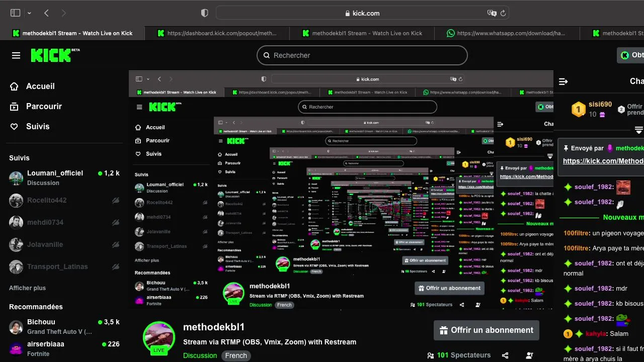This screenshot has height=362, width=644.
Task: Click 100filtre name in pigeon message
Action: 577,233
